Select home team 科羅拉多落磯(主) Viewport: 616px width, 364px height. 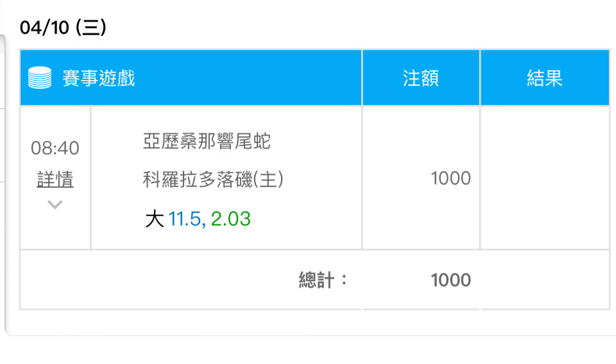pyautogui.click(x=213, y=179)
